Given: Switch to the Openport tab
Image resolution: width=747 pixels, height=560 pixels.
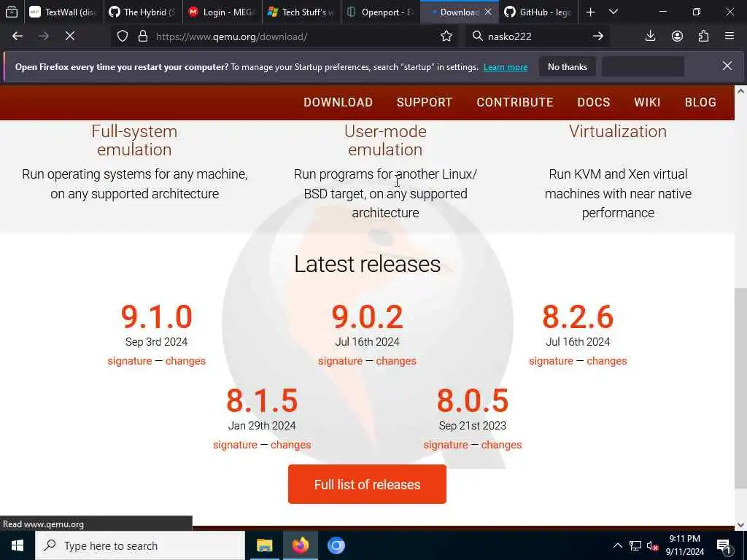Looking at the screenshot, I should pyautogui.click(x=380, y=12).
